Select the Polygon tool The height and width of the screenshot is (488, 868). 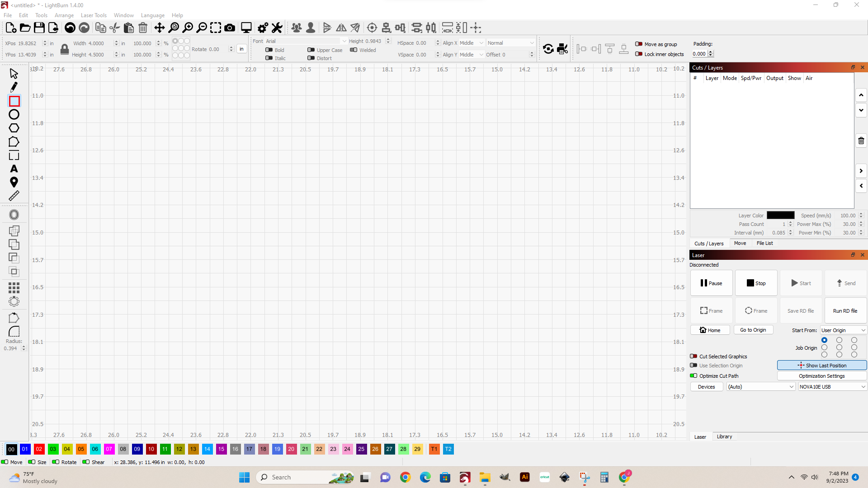pos(14,128)
